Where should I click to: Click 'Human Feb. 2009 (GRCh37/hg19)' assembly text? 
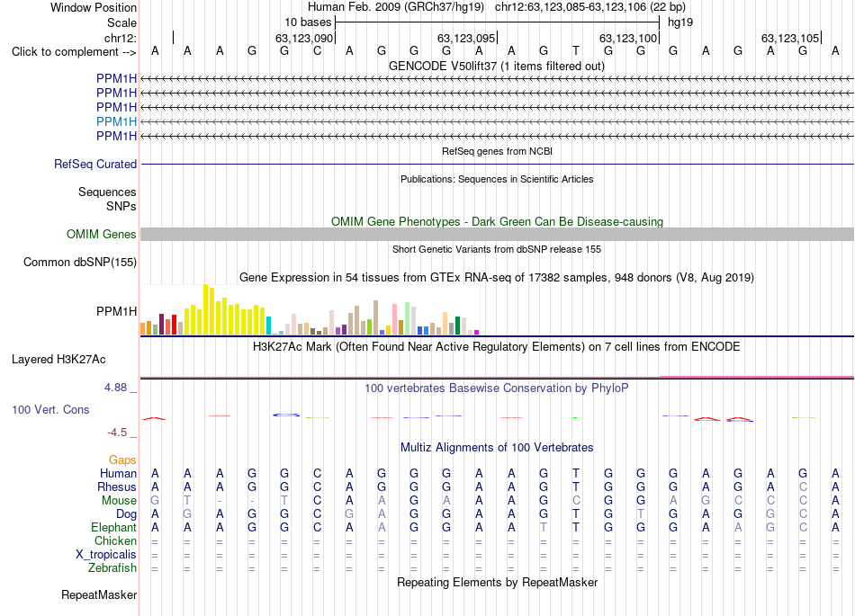pos(396,7)
